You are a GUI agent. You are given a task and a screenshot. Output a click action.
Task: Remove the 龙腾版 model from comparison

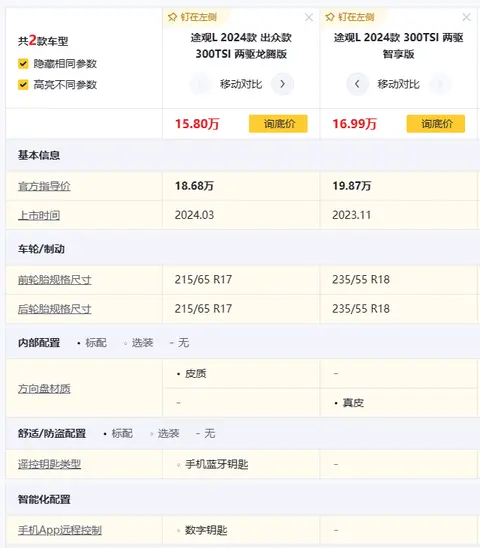click(x=309, y=17)
